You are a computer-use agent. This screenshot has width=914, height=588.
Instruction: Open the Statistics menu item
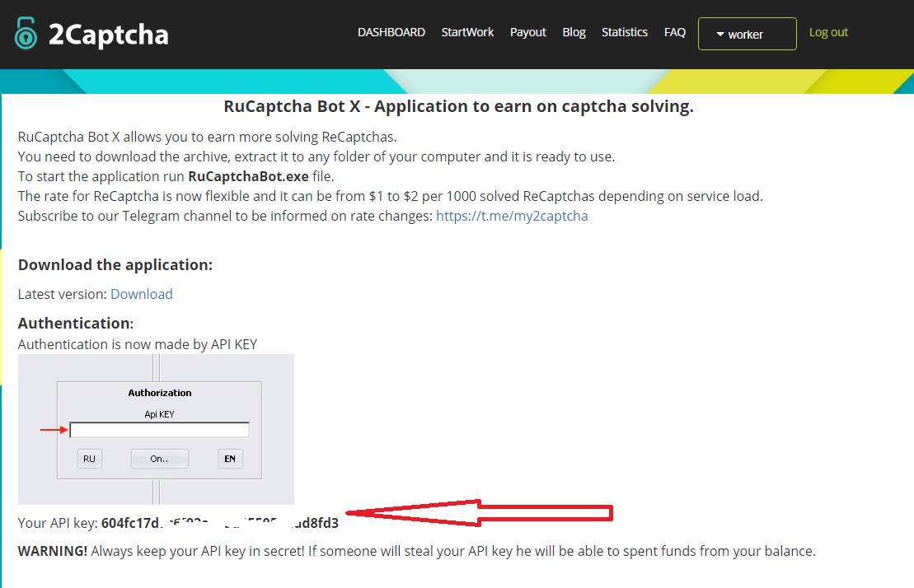point(624,32)
